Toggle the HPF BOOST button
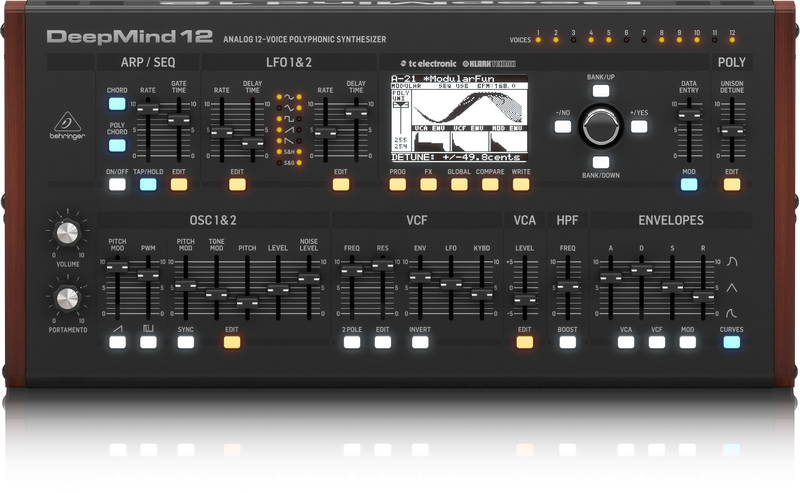This screenshot has height=493, width=800. pos(567,342)
